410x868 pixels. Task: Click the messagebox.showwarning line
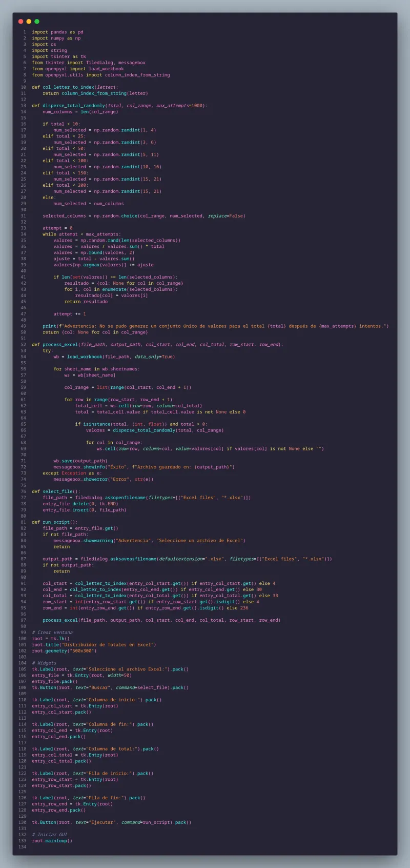pyautogui.click(x=149, y=541)
